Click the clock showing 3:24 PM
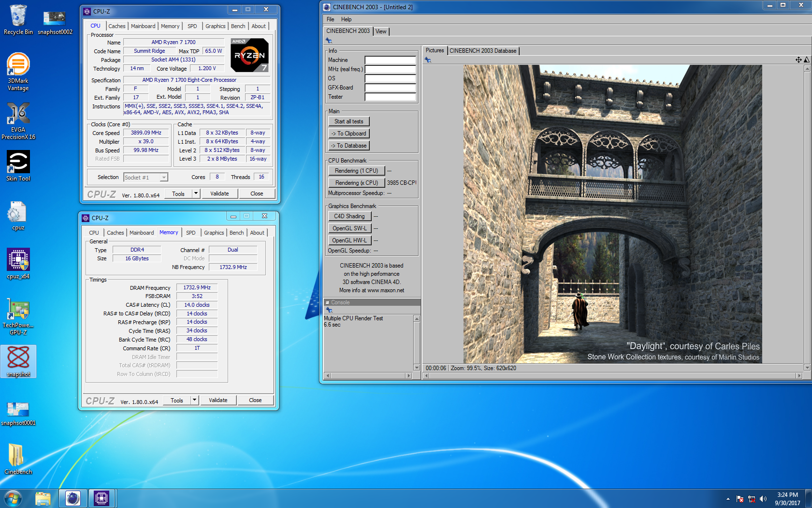812x508 pixels. [787, 494]
